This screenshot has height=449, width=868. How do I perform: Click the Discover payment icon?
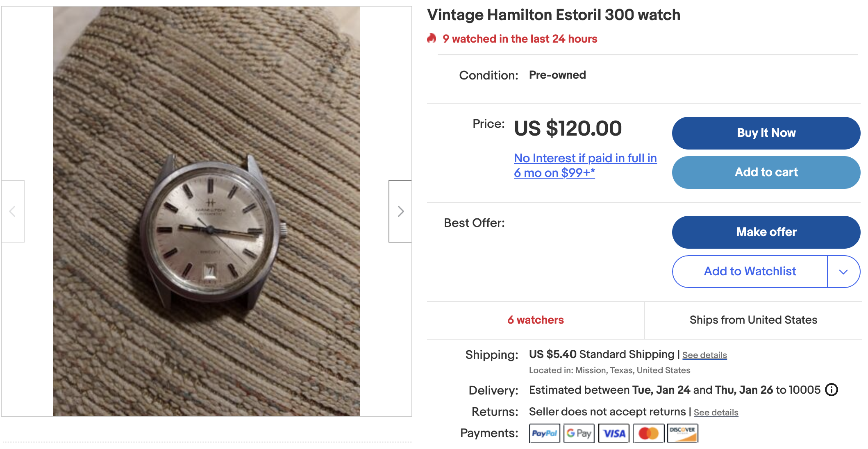tap(682, 433)
